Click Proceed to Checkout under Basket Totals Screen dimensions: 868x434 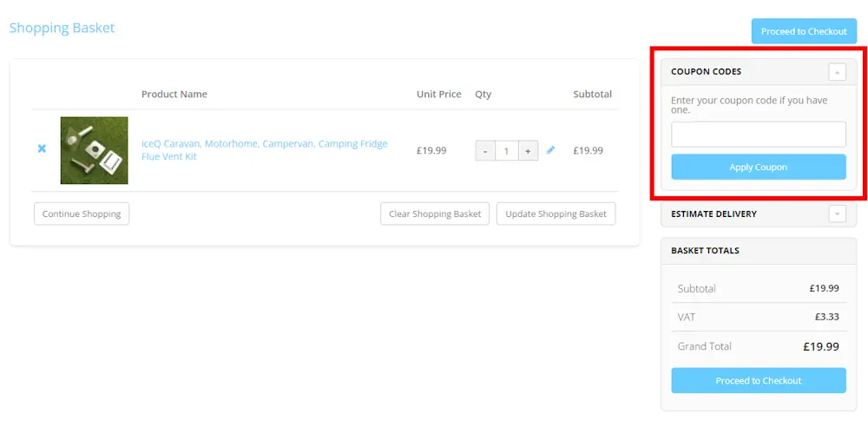pyautogui.click(x=758, y=380)
